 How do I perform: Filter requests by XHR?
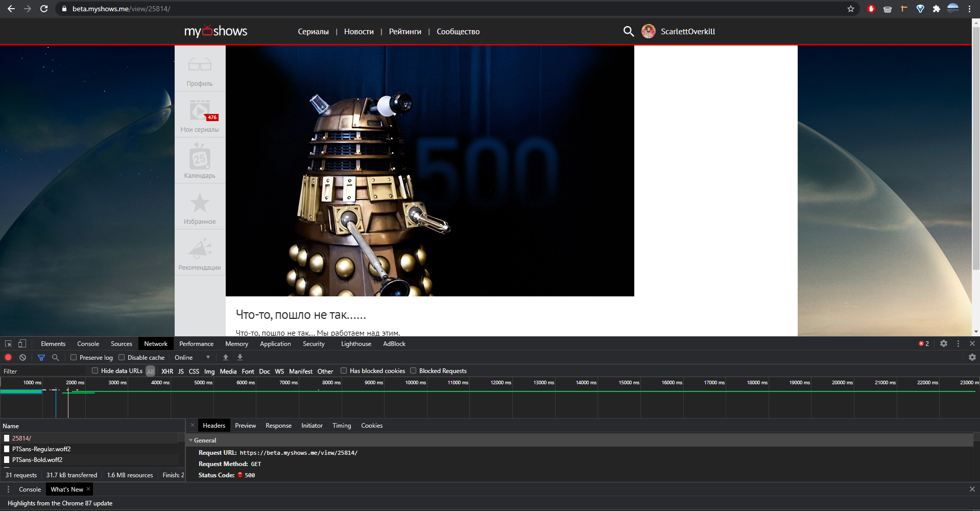167,371
